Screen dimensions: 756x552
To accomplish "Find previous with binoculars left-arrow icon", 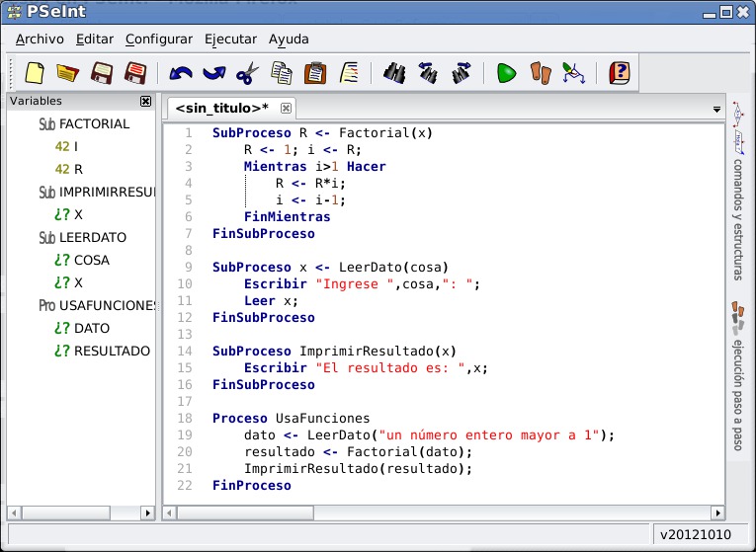I will pos(428,73).
